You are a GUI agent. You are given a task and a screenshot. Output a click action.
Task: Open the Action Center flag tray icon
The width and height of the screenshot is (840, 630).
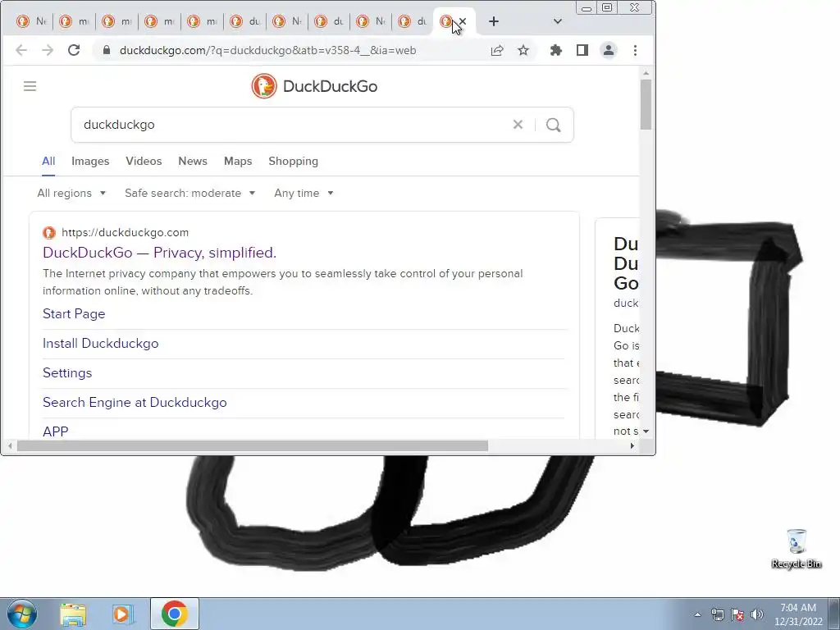click(737, 614)
